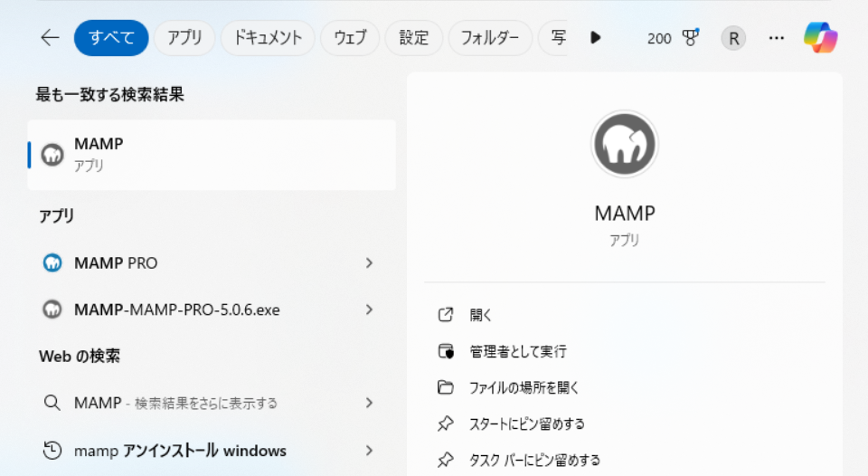Go back with the left arrow
Screen dimensions: 868x476
pyautogui.click(x=50, y=38)
